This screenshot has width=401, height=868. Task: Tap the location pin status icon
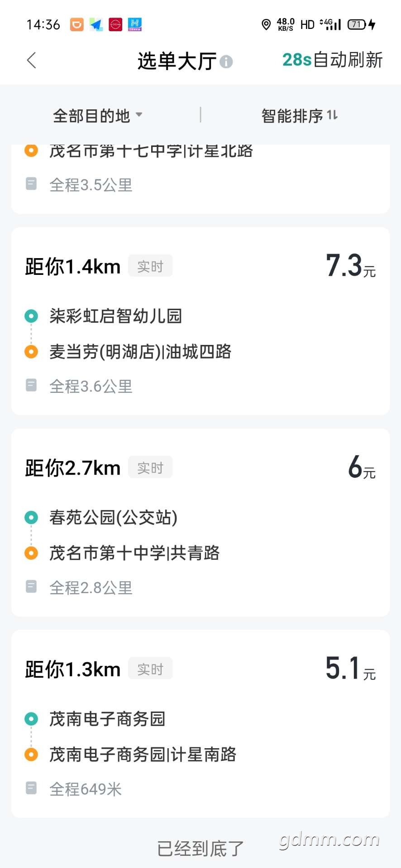(266, 24)
